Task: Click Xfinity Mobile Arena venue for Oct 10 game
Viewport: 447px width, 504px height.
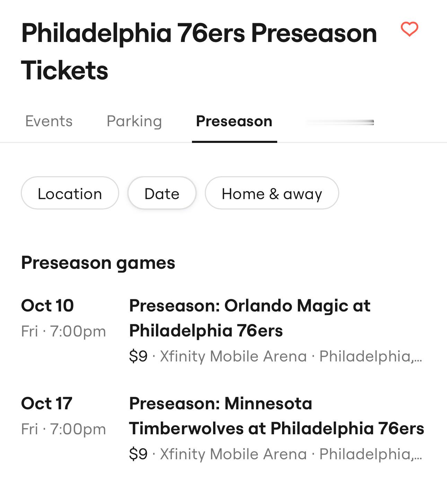Action: (234, 356)
